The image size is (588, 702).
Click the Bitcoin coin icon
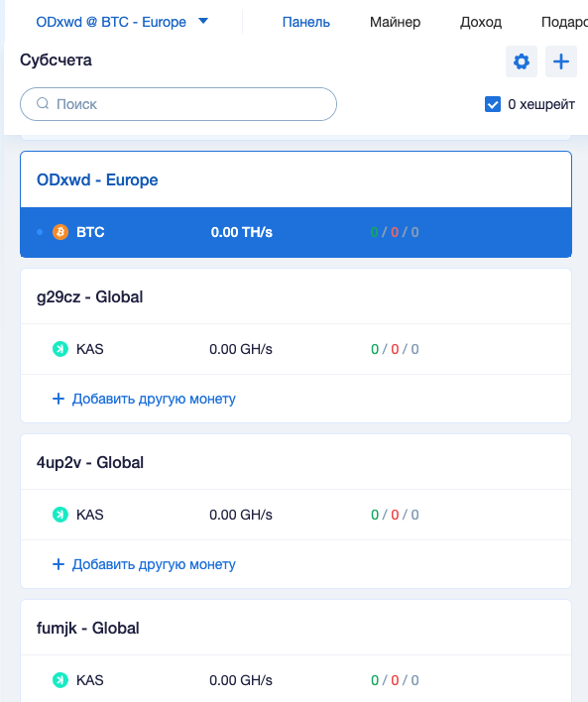click(x=60, y=232)
